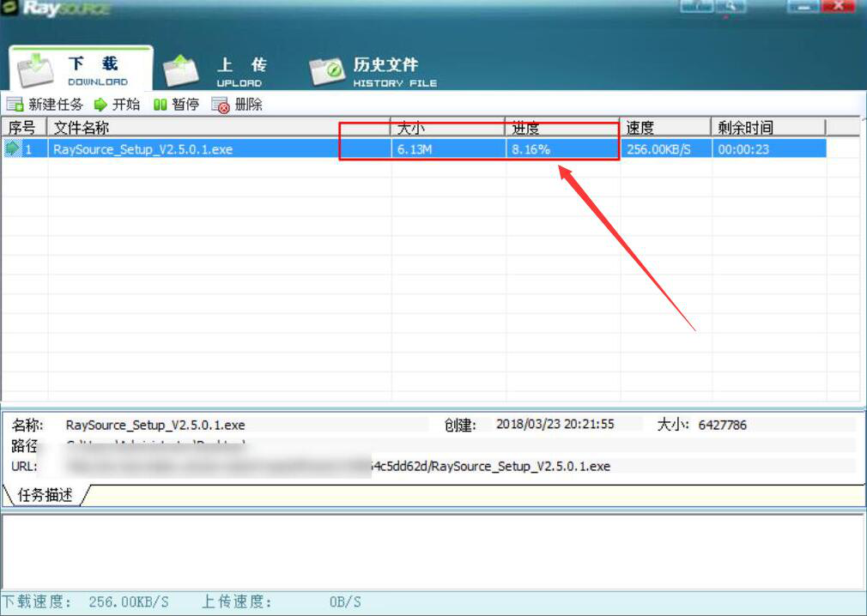The height and width of the screenshot is (616, 867).
Task: Pause the download with 暂停 label
Action: point(185,105)
